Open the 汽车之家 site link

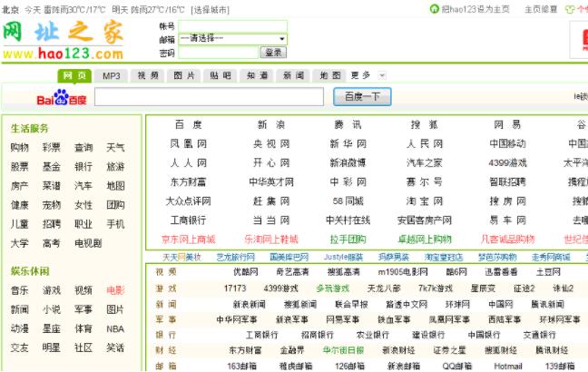[x=424, y=163]
